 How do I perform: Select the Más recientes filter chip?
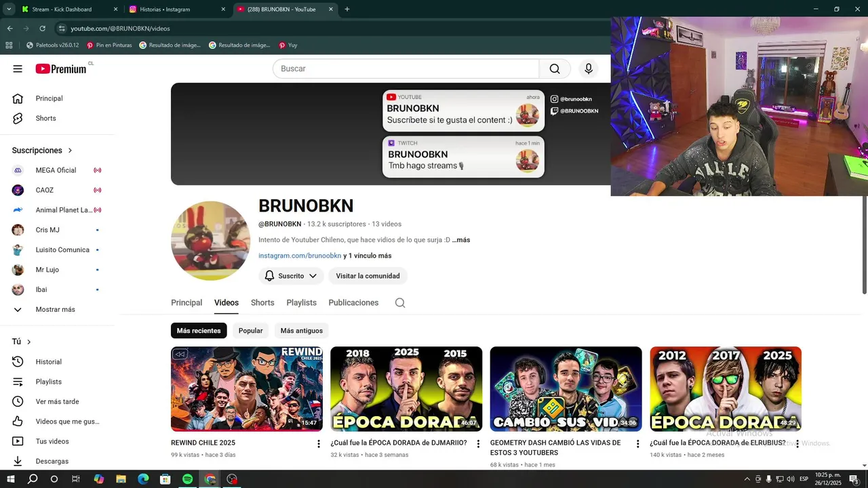[199, 331]
